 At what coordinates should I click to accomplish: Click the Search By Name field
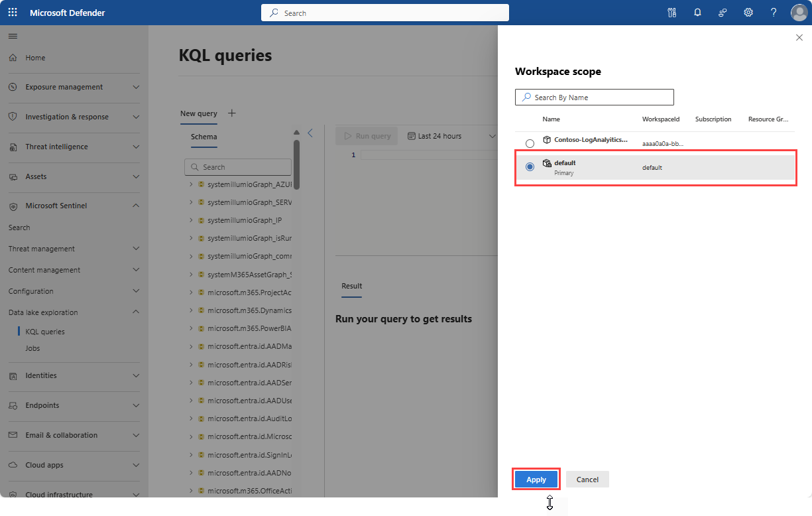pyautogui.click(x=595, y=97)
